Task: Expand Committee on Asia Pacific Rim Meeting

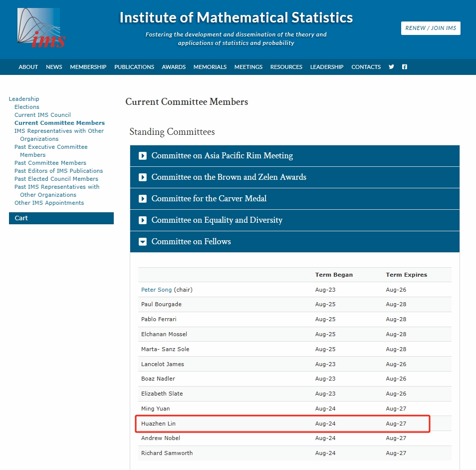Action: pos(222,156)
